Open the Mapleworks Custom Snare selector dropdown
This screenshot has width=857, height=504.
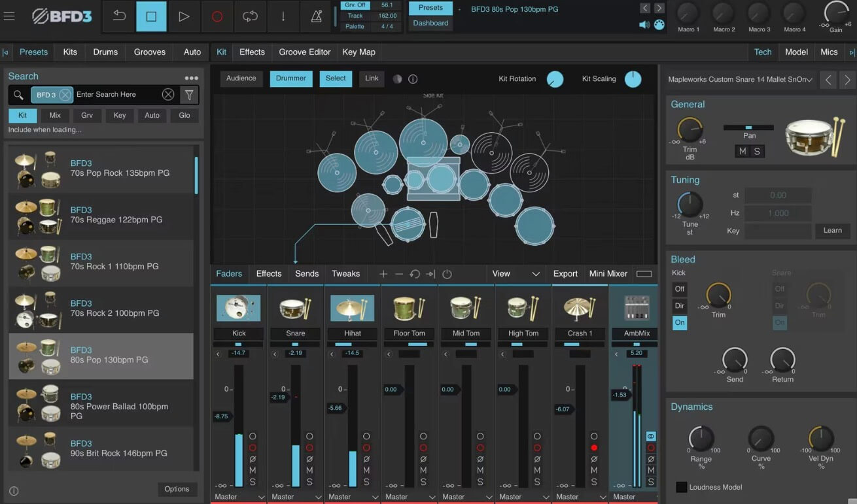741,80
